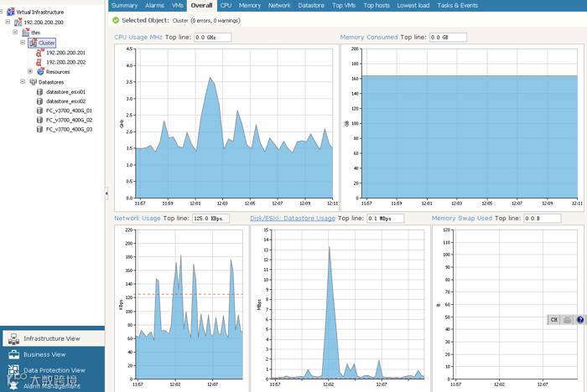Image resolution: width=587 pixels, height=392 pixels.
Task: Collapse the Datastores tree node
Action: click(23, 81)
